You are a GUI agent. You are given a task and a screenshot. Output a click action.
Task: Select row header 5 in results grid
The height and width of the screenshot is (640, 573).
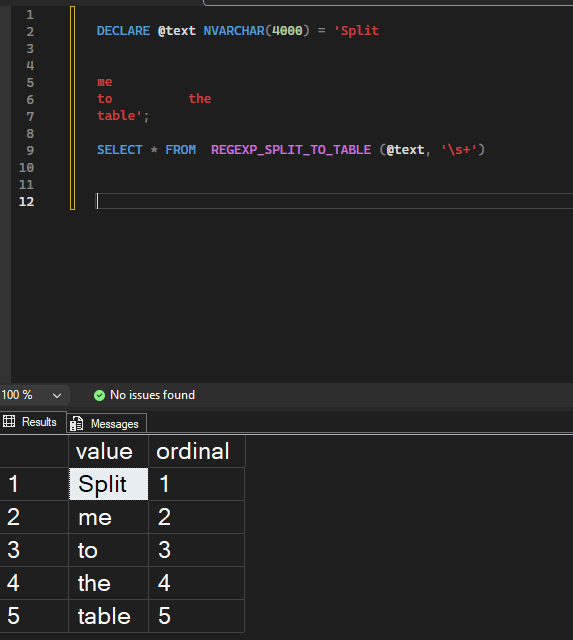[x=34, y=616]
